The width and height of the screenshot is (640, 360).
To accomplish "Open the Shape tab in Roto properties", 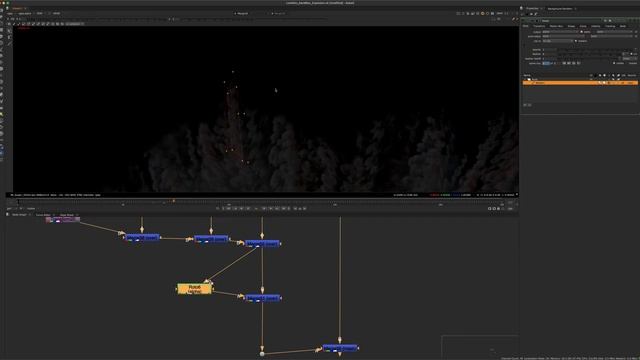I will coord(571,26).
